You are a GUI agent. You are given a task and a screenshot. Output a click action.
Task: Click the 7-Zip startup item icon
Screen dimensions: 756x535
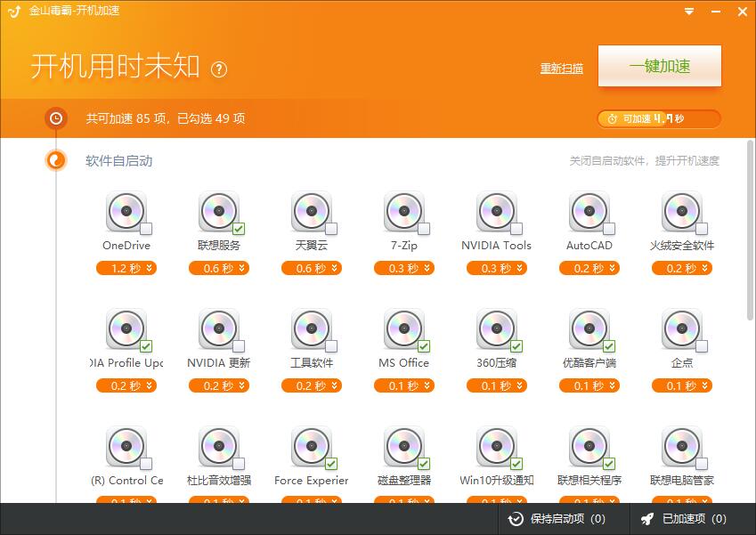tap(403, 212)
